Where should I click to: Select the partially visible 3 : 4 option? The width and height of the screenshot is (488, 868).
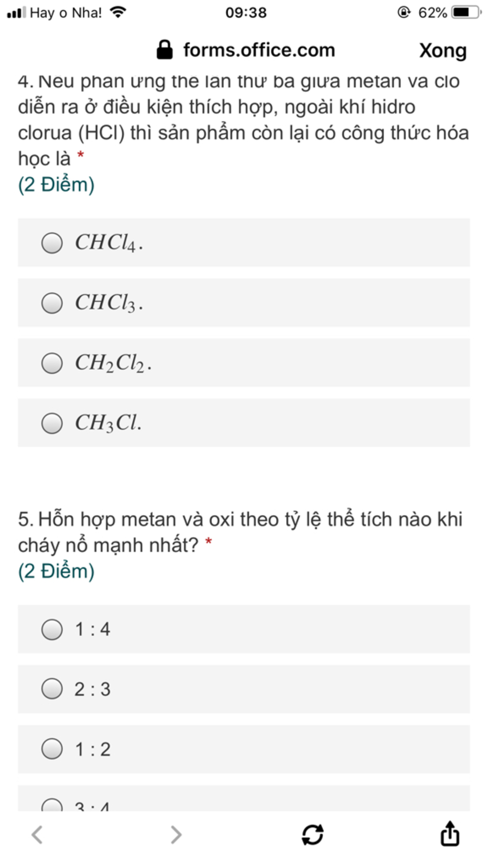[x=244, y=798]
